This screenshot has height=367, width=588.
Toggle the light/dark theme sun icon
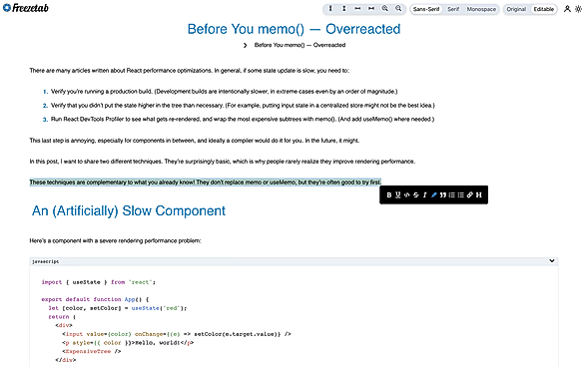[x=579, y=9]
